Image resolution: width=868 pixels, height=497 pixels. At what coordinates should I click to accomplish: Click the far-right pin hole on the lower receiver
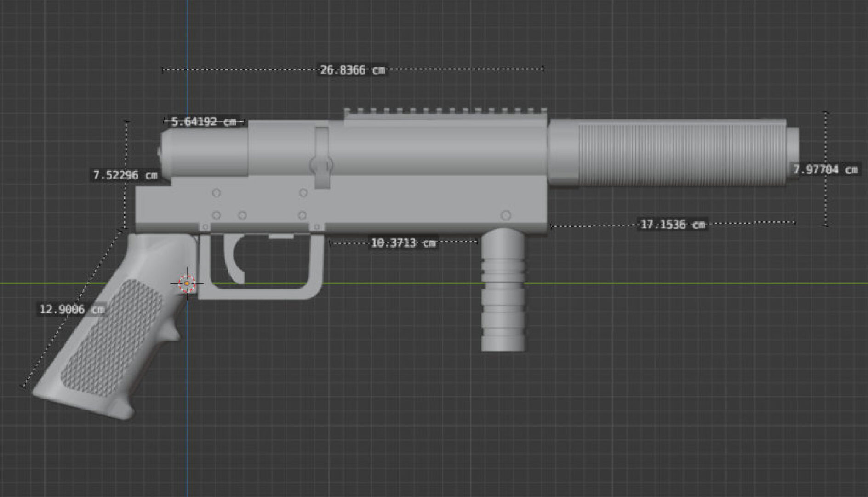click(x=506, y=215)
